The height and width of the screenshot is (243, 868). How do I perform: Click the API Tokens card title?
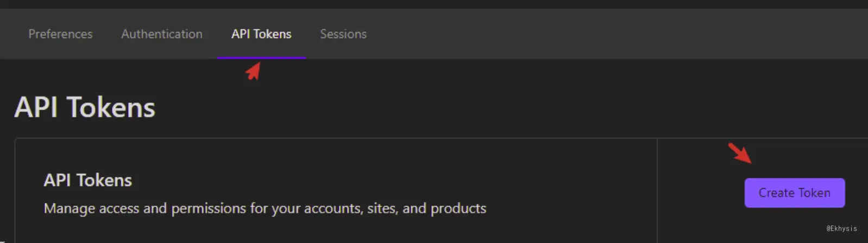point(87,180)
